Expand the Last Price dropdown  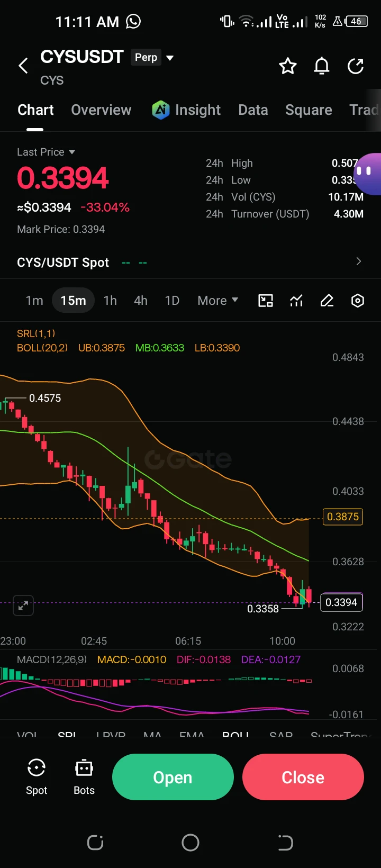point(46,152)
